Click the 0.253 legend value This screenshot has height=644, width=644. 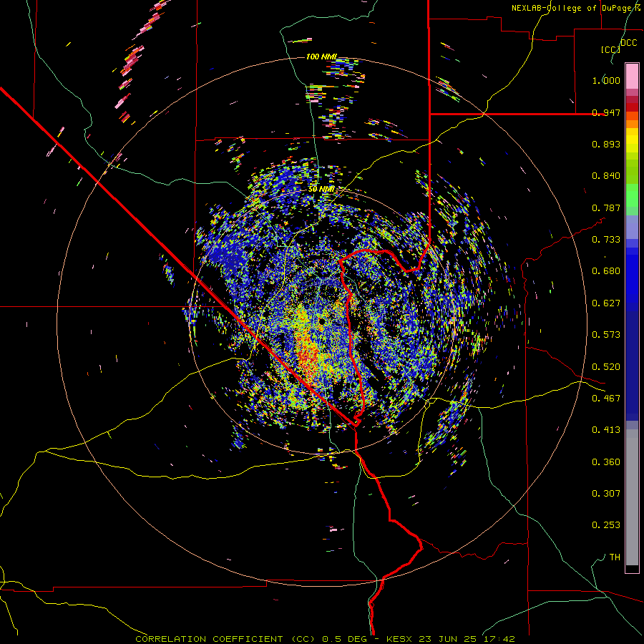(x=606, y=525)
